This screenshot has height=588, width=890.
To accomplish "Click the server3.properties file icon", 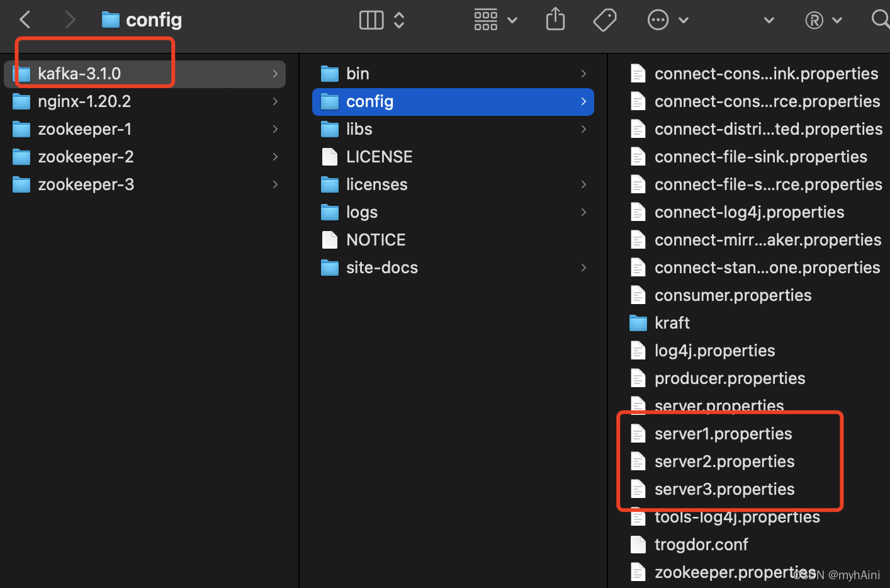I will (638, 489).
